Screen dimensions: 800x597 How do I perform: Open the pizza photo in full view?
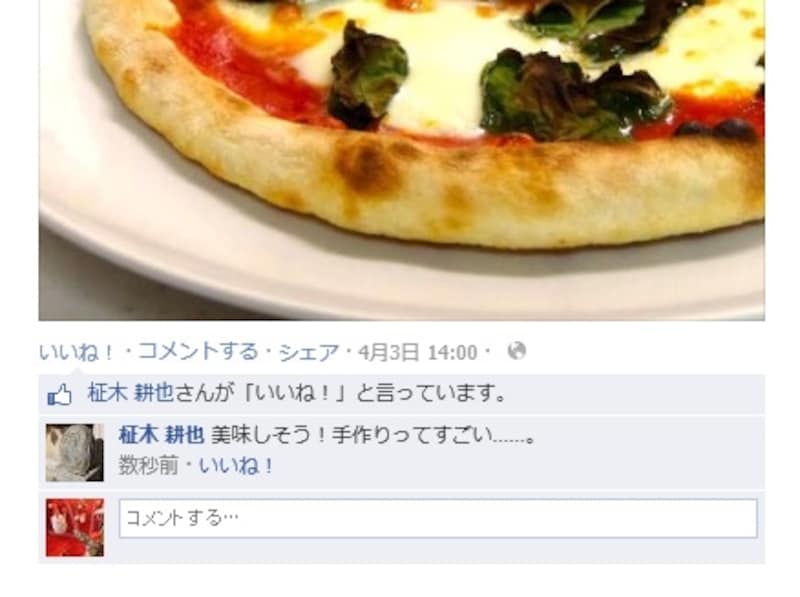pos(402,160)
